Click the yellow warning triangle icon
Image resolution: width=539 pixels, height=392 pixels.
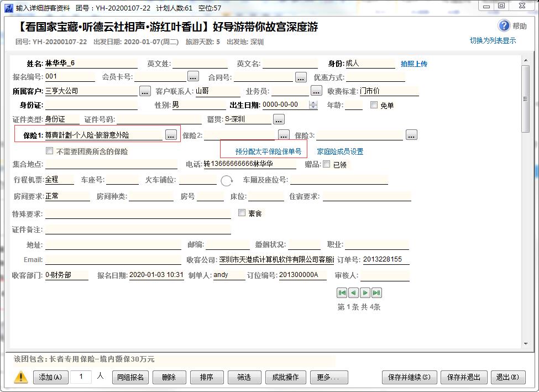pos(21,377)
